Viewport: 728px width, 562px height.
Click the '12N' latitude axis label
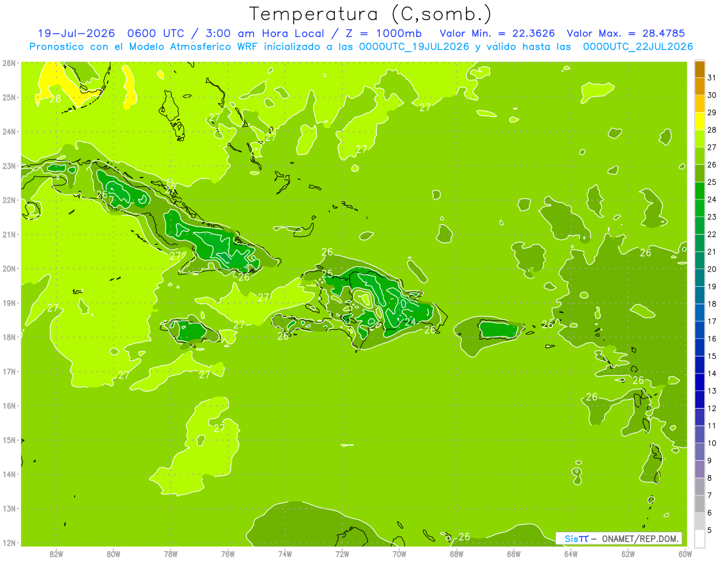9,543
